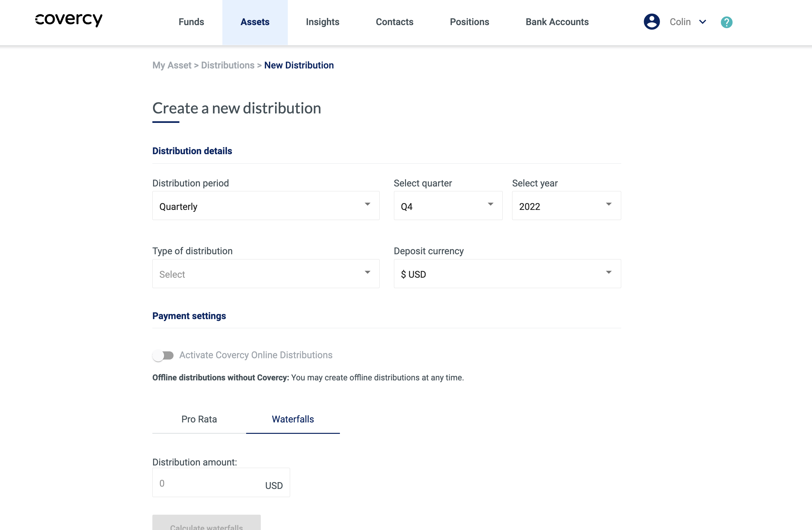Viewport: 812px width, 530px height.
Task: Open the Positions navigation item
Action: (469, 22)
